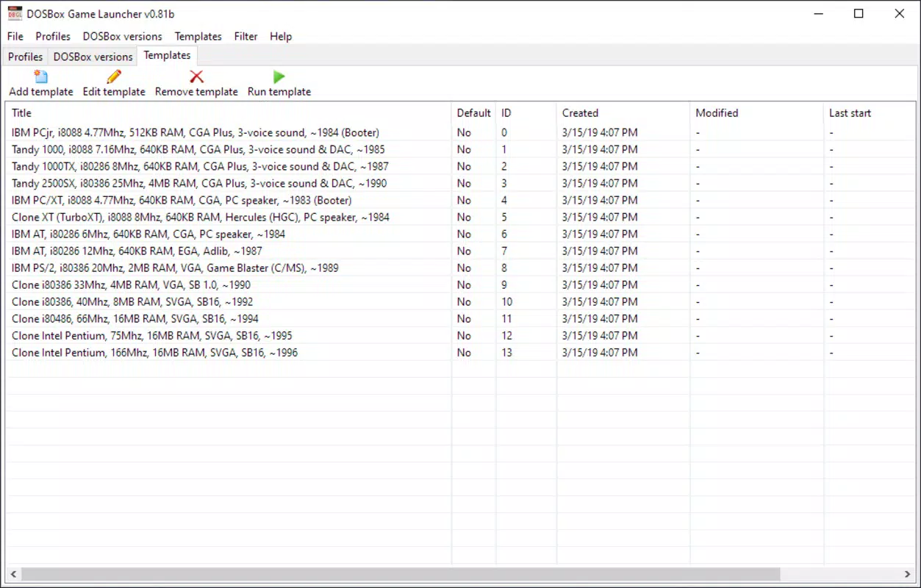921x588 pixels.
Task: Click the DOSBox Game Launcher title bar icon
Action: [15, 13]
